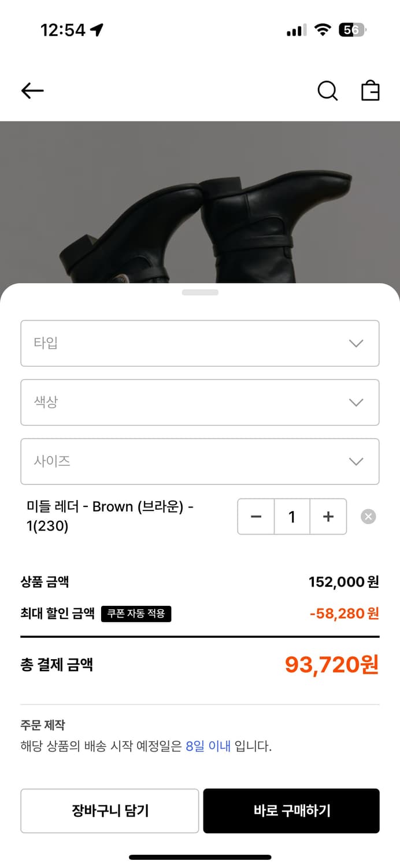Tap the back arrow to return

(32, 91)
